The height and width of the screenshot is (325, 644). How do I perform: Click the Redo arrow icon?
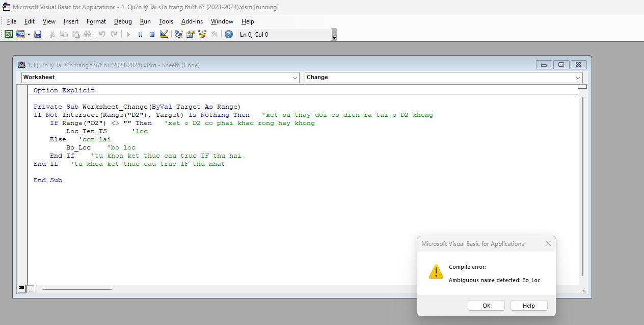114,34
